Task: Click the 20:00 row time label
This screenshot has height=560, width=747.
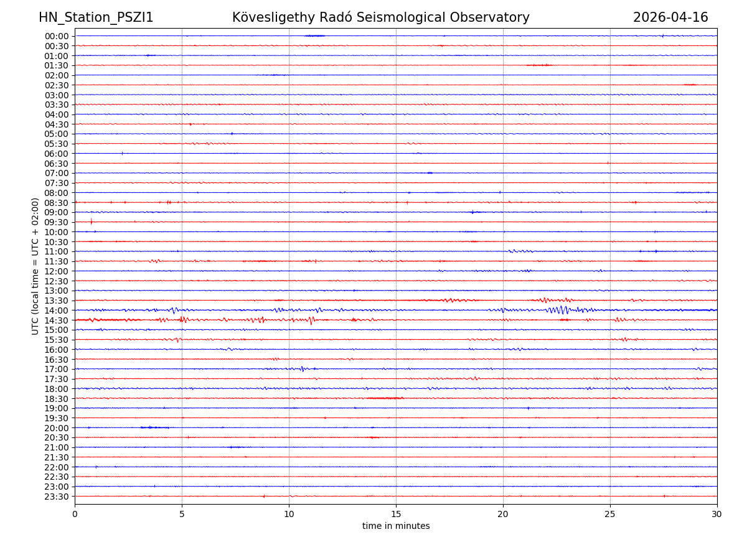Action: click(57, 428)
